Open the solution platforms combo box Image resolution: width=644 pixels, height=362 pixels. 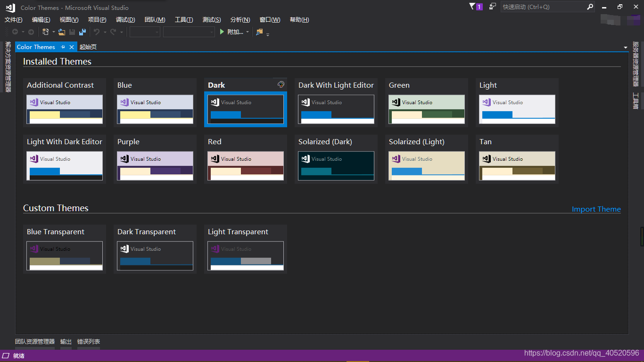coord(189,32)
